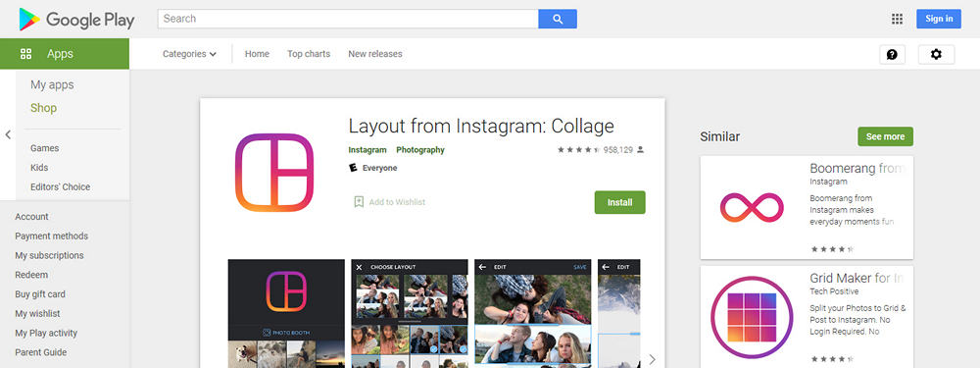
Task: Open Instagram developer link
Action: click(367, 150)
